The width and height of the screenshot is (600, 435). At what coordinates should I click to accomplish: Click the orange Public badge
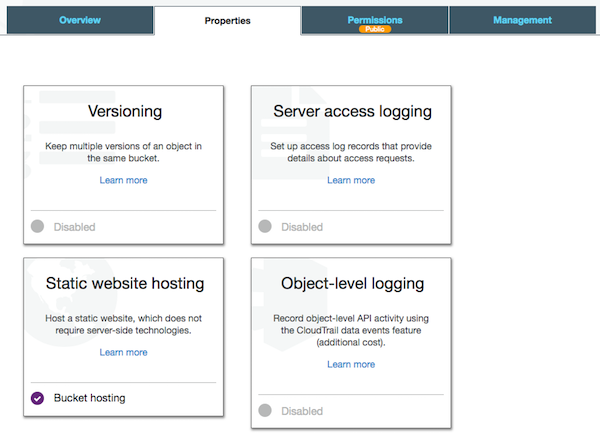tap(375, 29)
